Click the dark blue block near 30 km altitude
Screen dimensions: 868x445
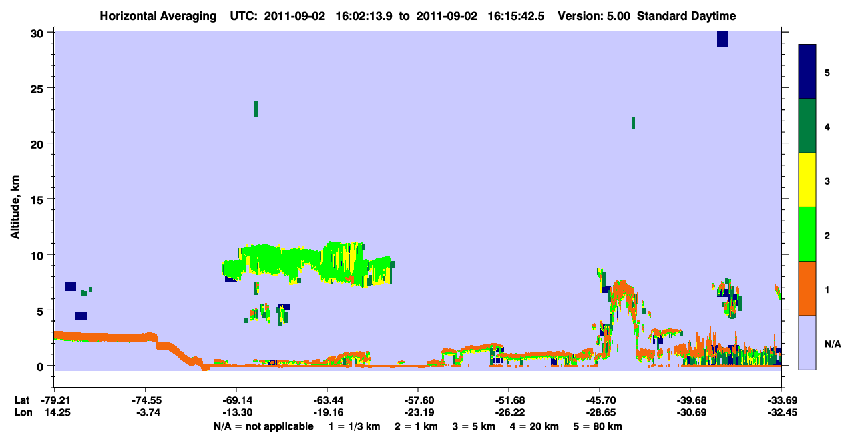click(x=722, y=39)
